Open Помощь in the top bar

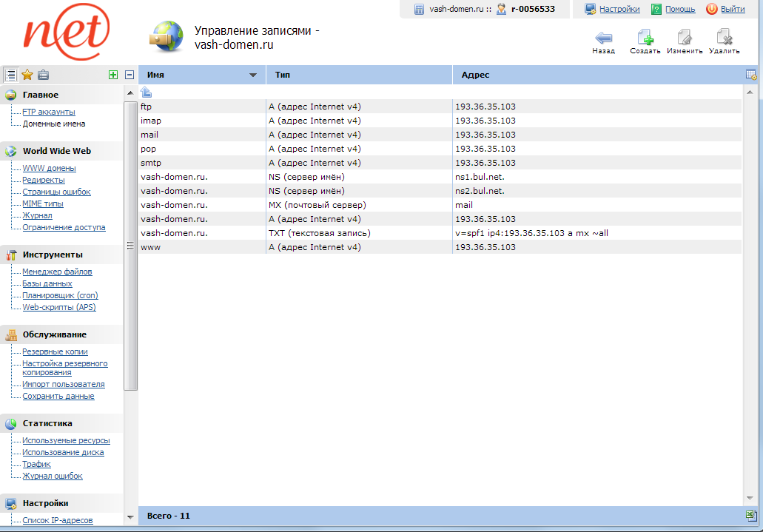pyautogui.click(x=679, y=10)
